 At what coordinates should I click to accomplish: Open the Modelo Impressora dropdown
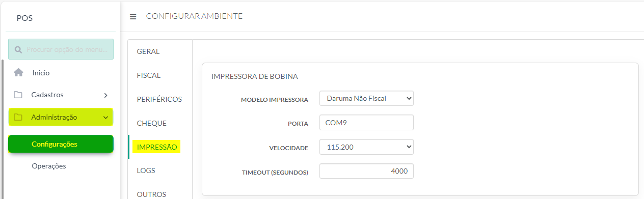point(366,98)
